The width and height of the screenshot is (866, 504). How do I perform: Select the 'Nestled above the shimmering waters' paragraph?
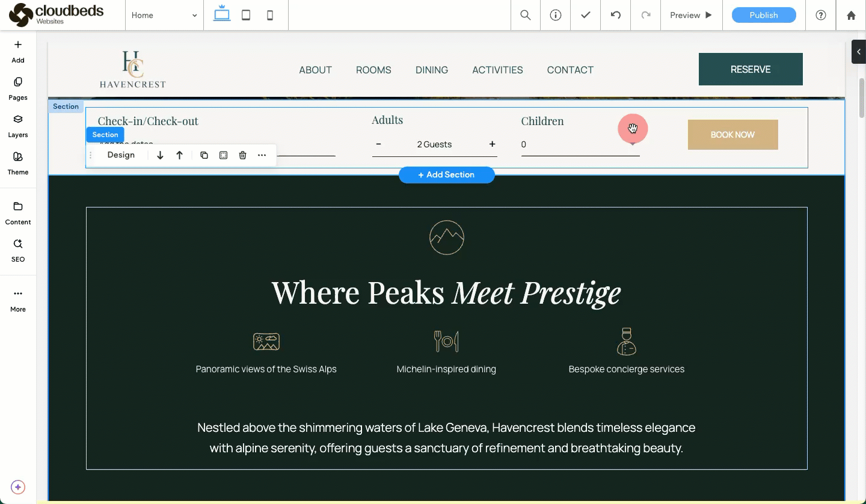(x=446, y=438)
